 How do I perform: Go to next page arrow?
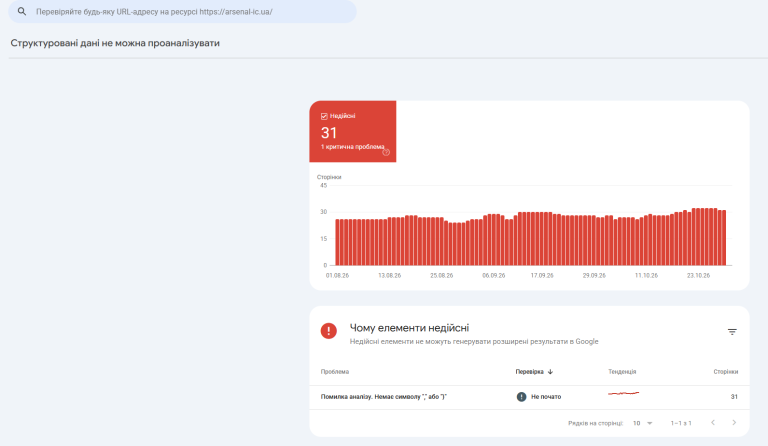734,423
